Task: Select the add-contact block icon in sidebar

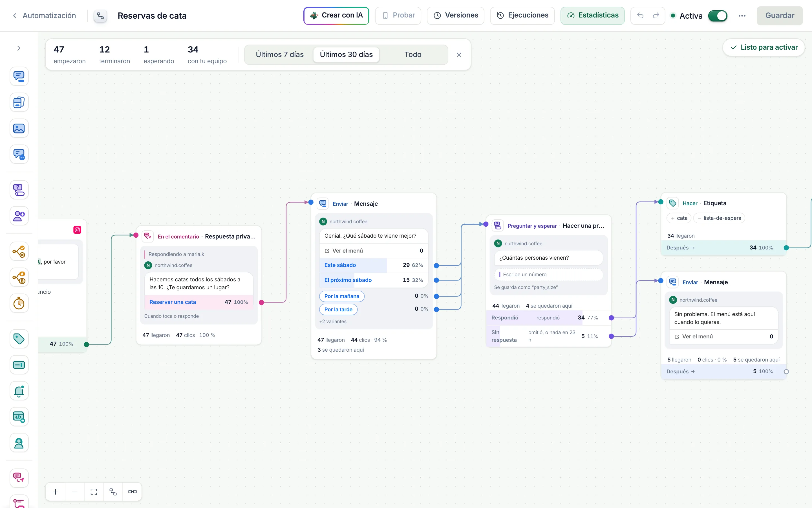Action: click(x=19, y=216)
